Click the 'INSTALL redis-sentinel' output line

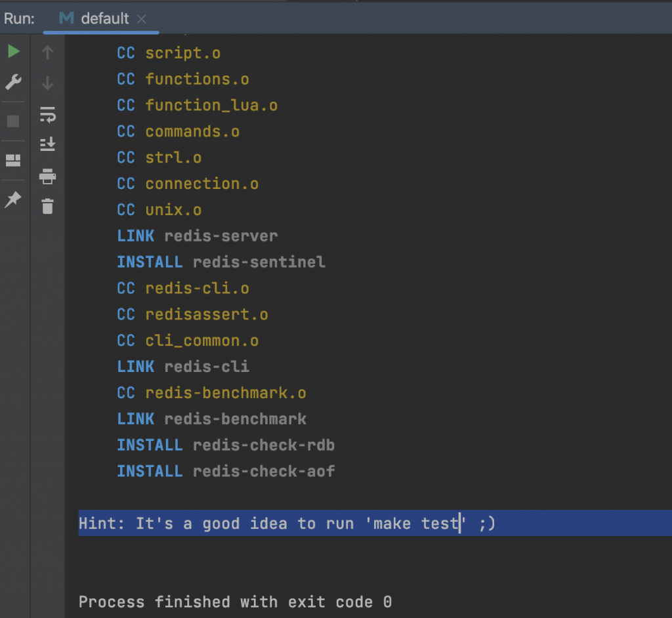click(220, 262)
